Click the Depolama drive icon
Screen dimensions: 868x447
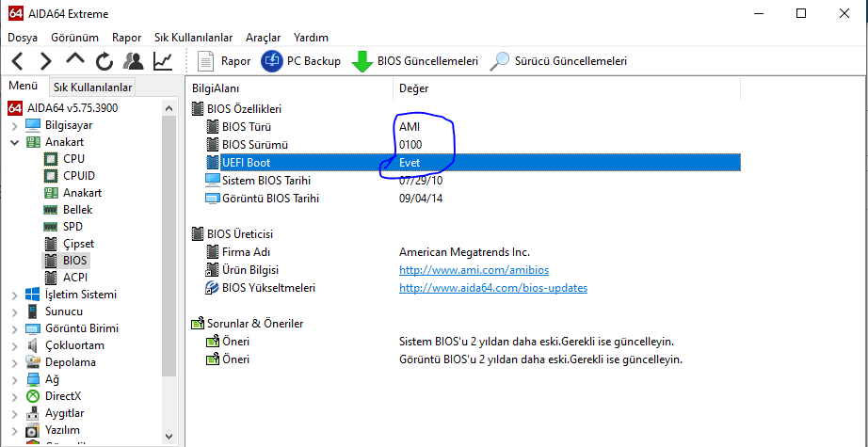coord(33,362)
